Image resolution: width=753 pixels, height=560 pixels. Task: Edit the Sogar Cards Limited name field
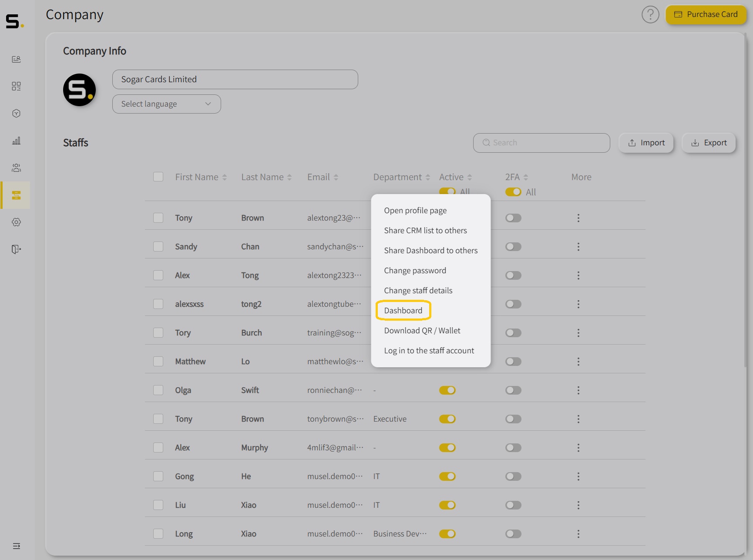tap(235, 79)
